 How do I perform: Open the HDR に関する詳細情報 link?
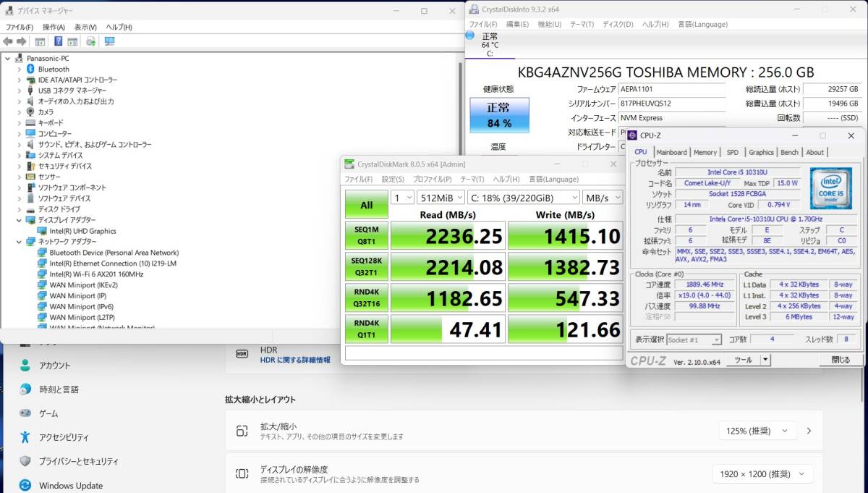[295, 360]
